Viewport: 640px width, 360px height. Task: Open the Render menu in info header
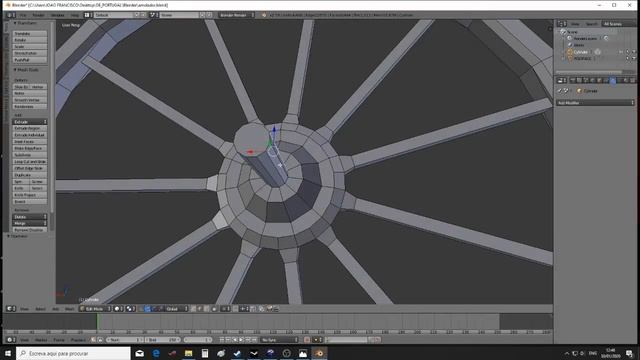tap(38, 15)
